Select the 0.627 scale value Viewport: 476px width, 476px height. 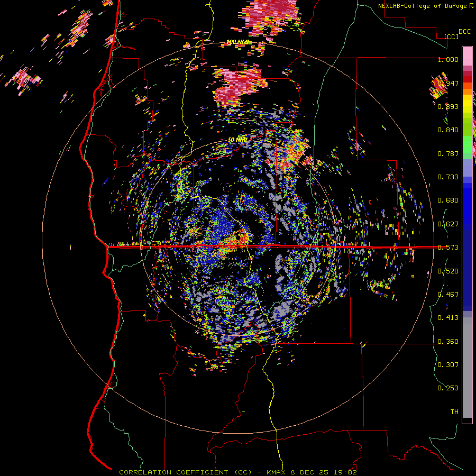point(448,224)
